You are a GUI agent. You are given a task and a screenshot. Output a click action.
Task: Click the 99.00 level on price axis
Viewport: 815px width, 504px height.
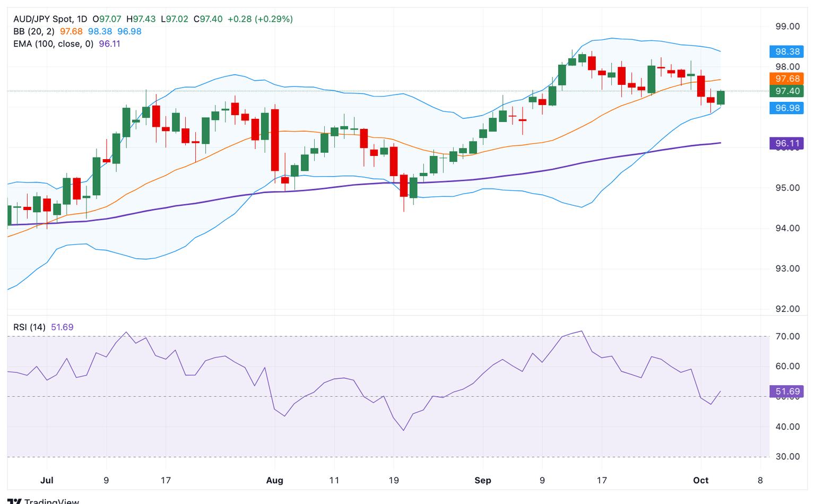787,27
